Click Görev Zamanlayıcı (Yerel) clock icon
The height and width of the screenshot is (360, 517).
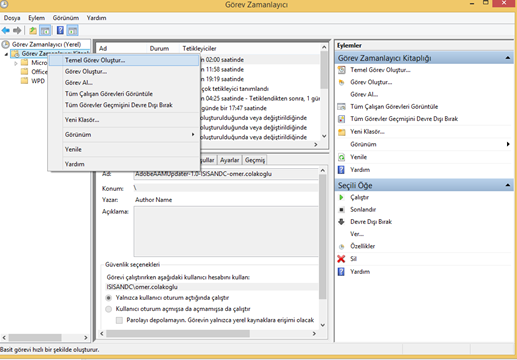click(5, 44)
